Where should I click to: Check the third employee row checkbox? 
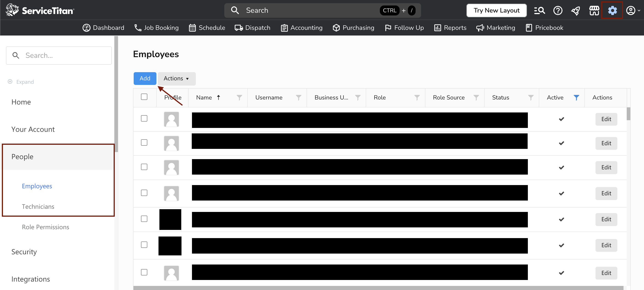pyautogui.click(x=144, y=167)
